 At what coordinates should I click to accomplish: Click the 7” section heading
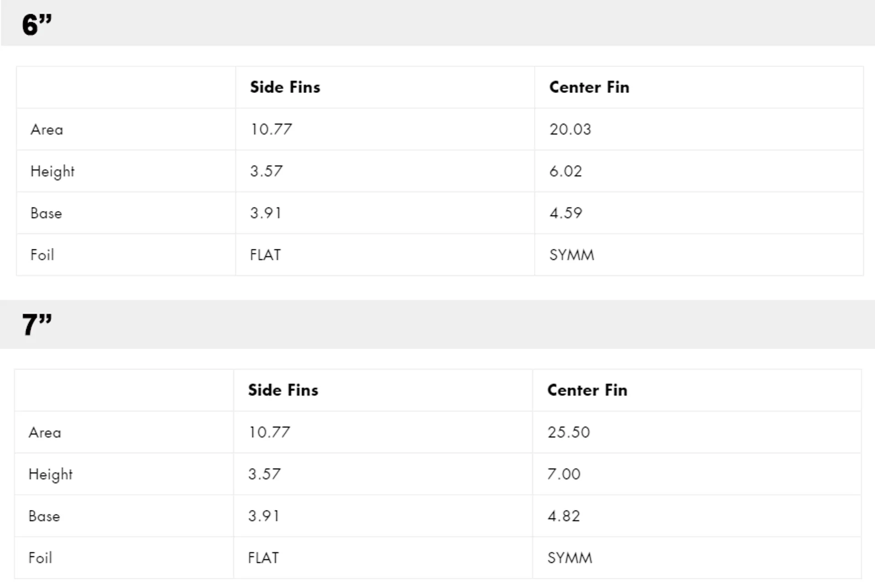(x=37, y=325)
